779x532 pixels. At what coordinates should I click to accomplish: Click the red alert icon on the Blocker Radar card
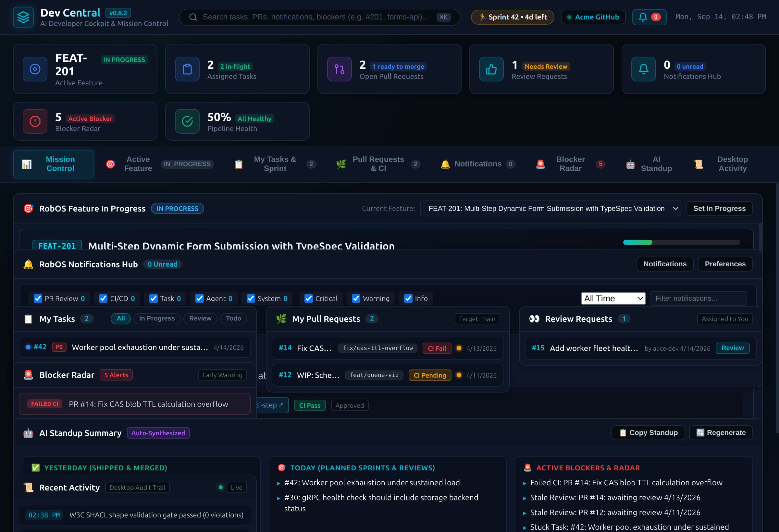(x=35, y=121)
